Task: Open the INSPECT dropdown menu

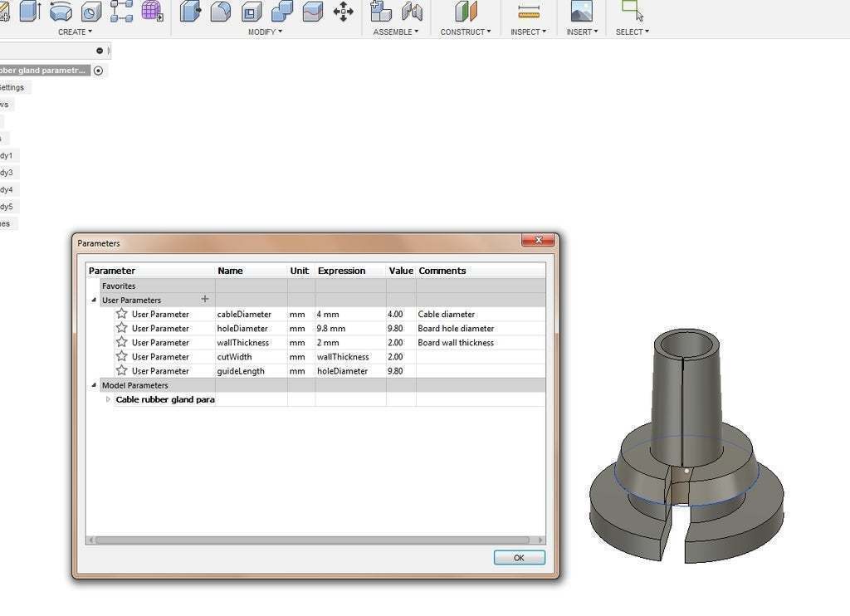Action: [x=529, y=32]
